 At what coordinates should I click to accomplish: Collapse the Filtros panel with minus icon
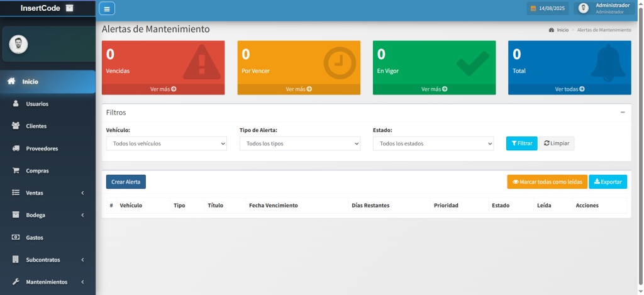pyautogui.click(x=623, y=113)
